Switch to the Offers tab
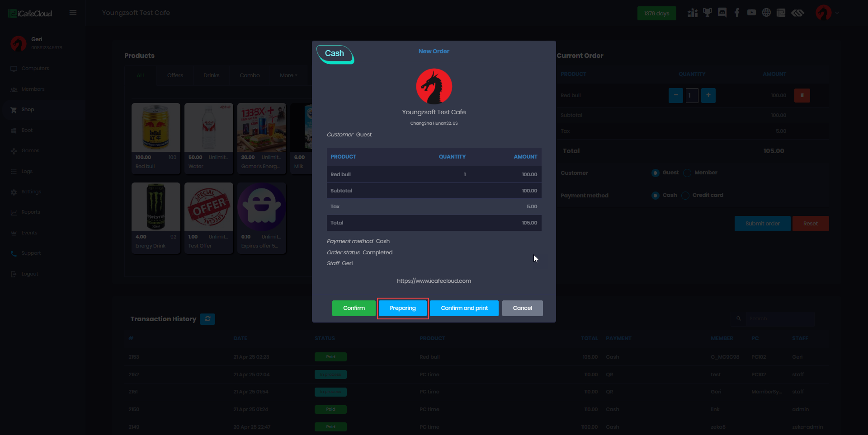Viewport: 868px width, 435px height. pos(175,75)
